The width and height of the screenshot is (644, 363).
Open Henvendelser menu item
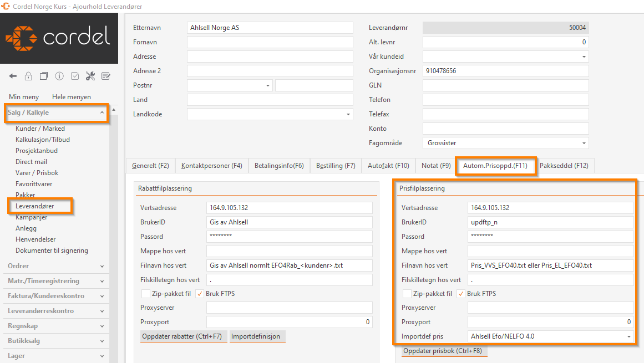pyautogui.click(x=36, y=239)
